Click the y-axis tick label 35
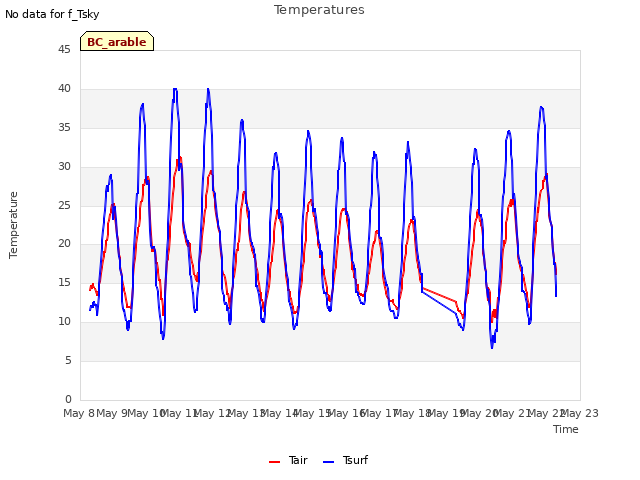Image resolution: width=640 pixels, height=480 pixels. [64, 127]
